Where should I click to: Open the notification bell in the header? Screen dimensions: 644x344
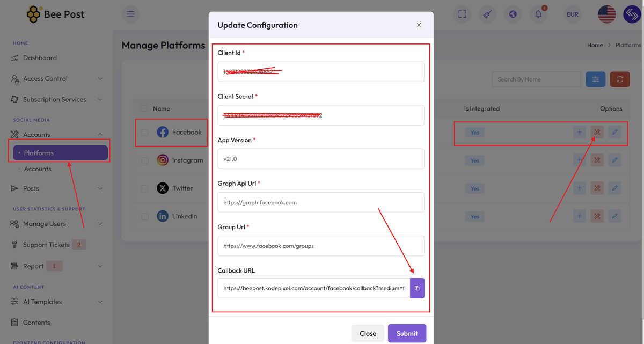[x=538, y=14]
